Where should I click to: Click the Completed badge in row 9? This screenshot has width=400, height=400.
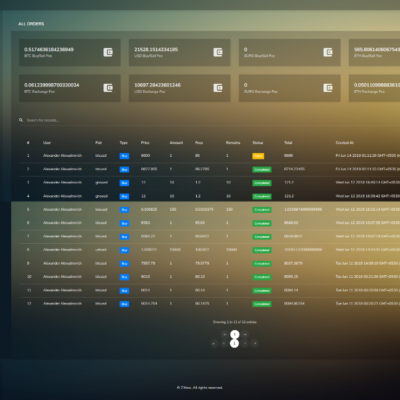click(262, 264)
